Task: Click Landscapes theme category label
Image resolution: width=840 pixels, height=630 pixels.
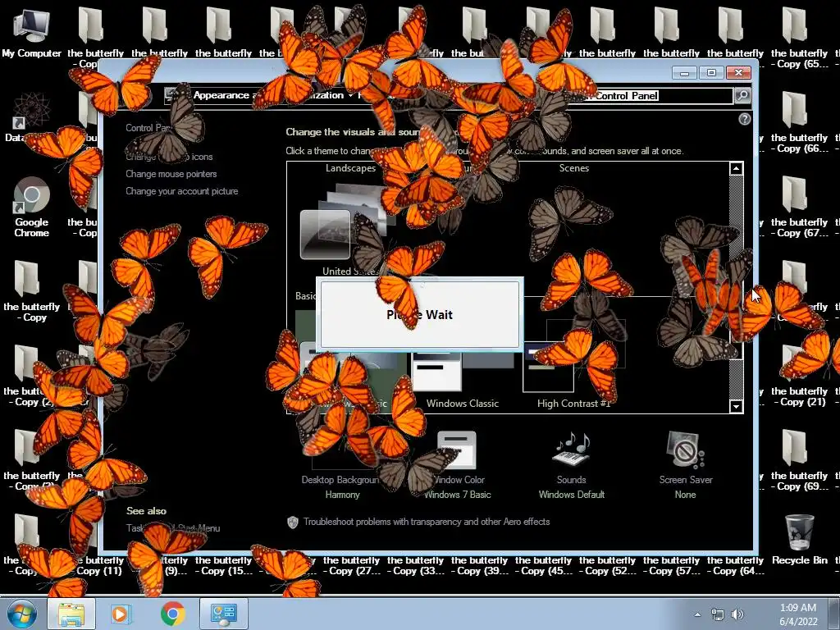Action: pos(350,168)
